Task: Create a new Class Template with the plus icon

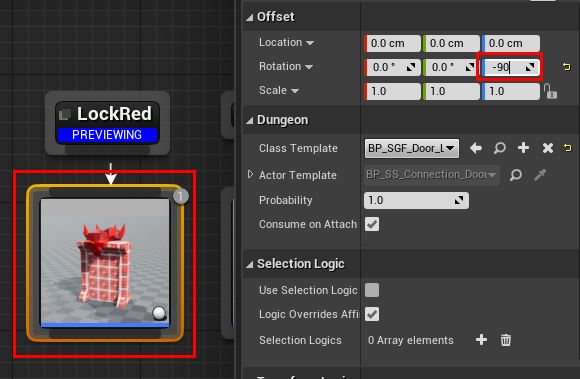Action: tap(523, 148)
